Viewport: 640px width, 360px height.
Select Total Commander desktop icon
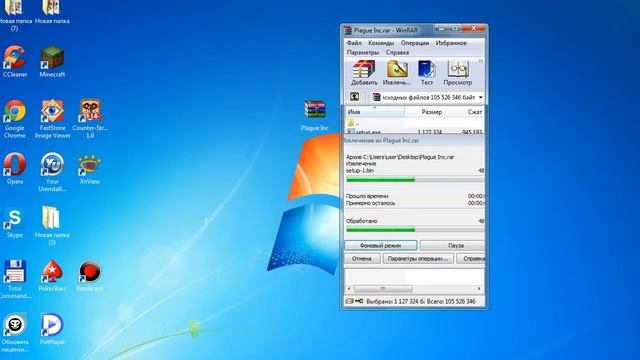(x=15, y=279)
